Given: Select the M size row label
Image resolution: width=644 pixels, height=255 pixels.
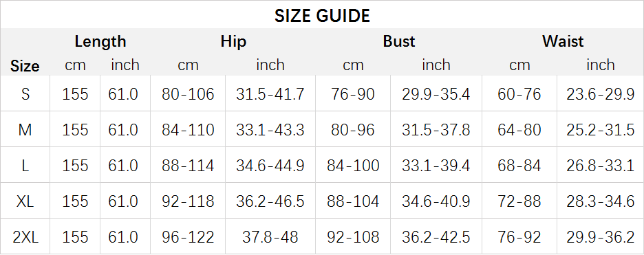Looking at the screenshot, I should click(x=25, y=130).
